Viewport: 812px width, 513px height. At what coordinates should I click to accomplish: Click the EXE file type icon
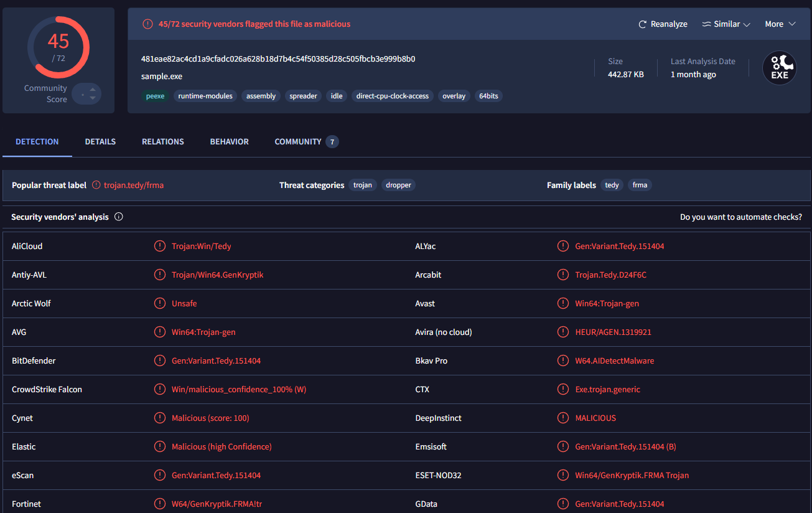[779, 68]
